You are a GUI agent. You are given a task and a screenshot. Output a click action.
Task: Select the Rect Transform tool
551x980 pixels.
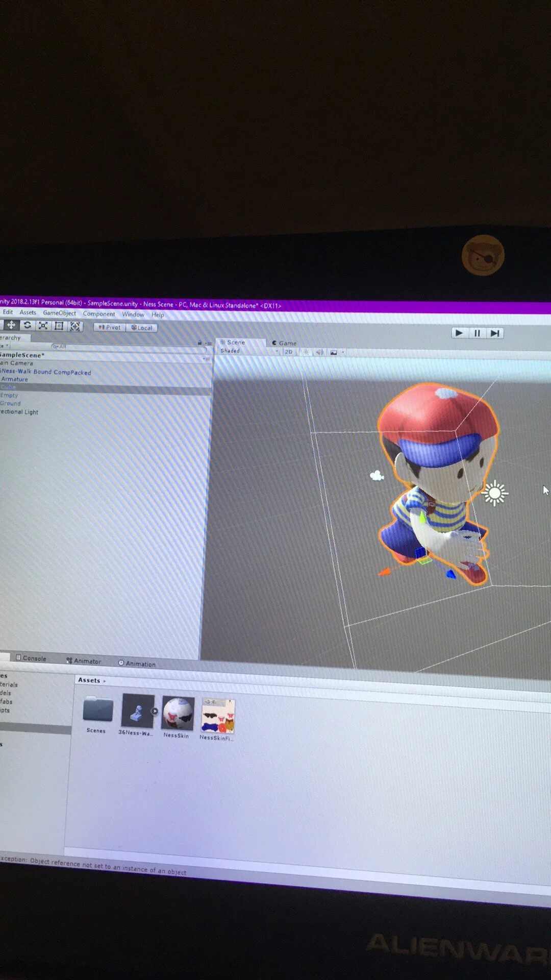[x=59, y=326]
